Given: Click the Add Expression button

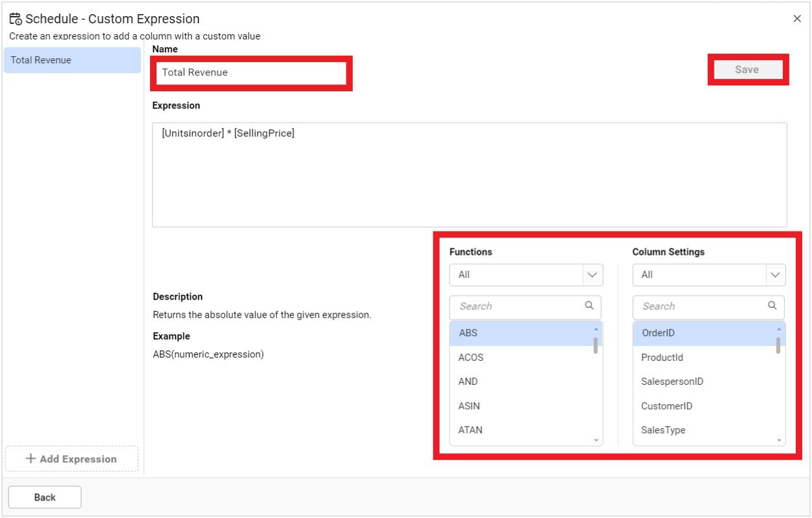Looking at the screenshot, I should click(71, 459).
